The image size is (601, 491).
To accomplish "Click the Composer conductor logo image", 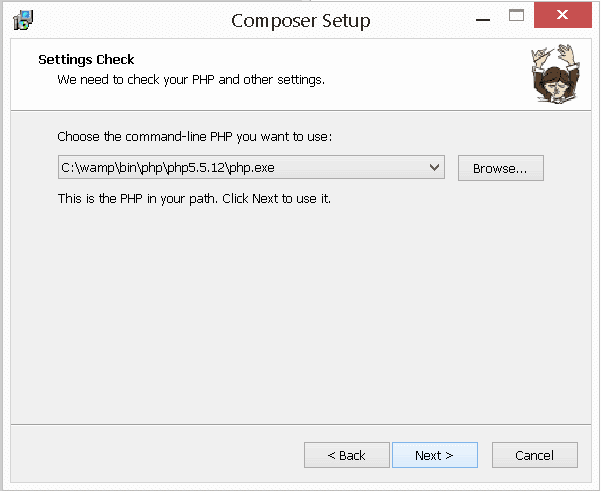I will click(555, 74).
